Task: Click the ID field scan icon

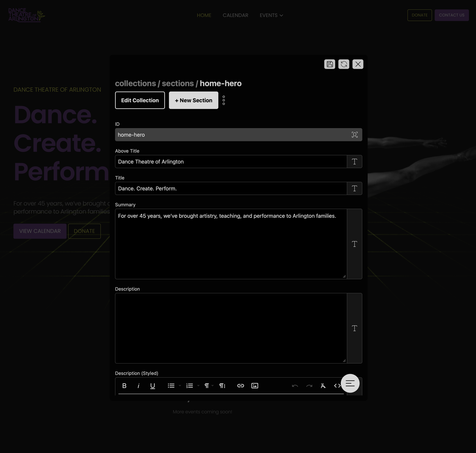Action: (355, 135)
